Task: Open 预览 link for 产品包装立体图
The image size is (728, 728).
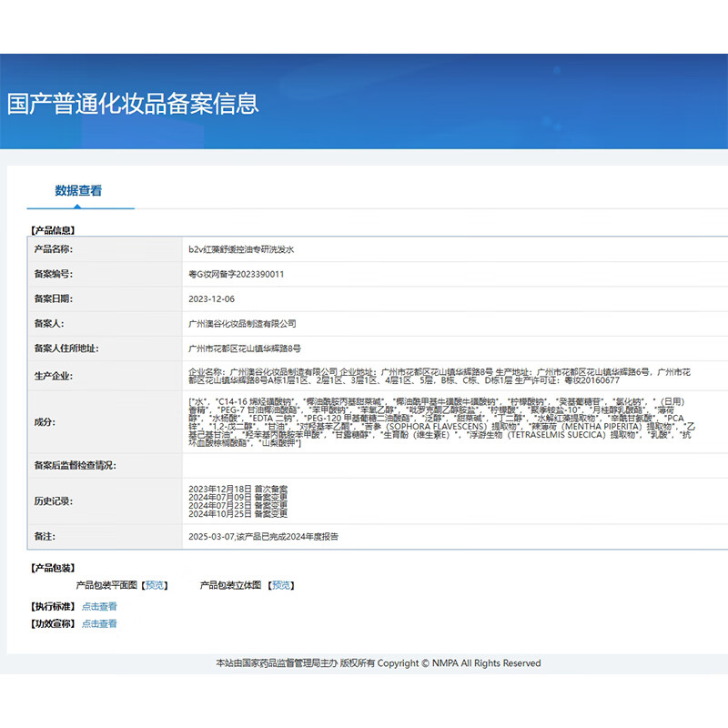Action: pos(282,585)
